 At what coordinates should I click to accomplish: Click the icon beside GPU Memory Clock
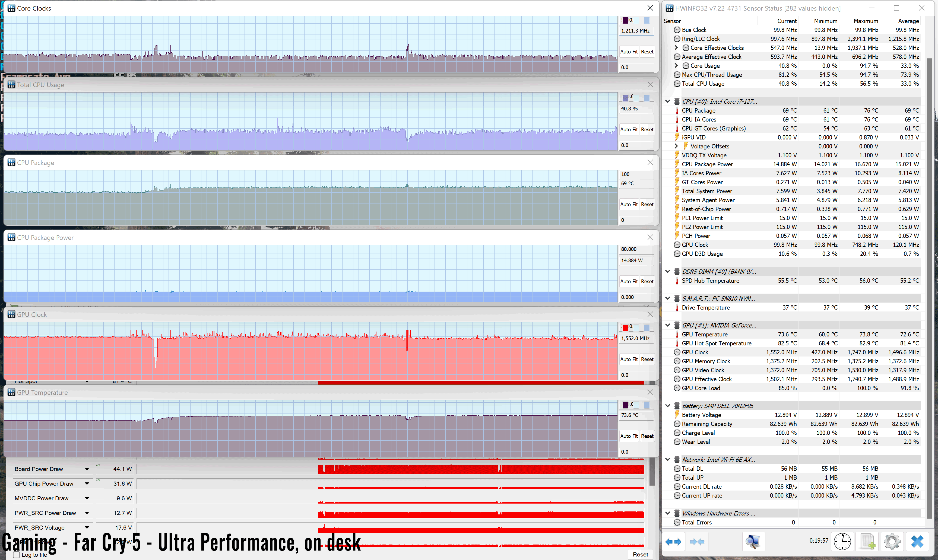(x=677, y=361)
